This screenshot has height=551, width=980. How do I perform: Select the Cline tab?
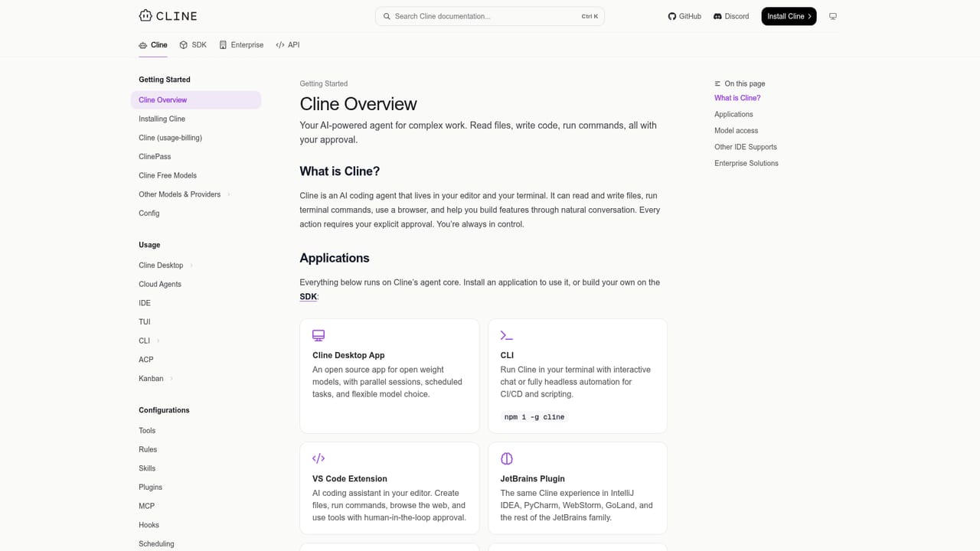153,45
